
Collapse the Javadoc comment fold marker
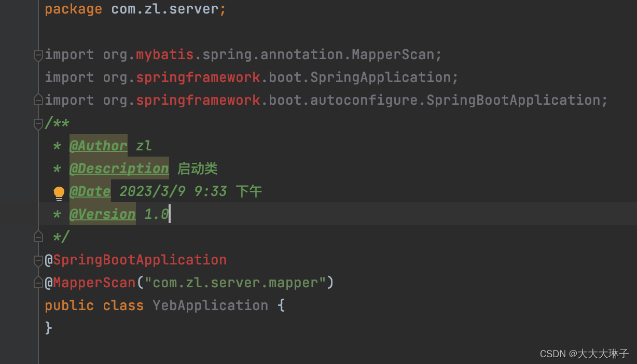(x=38, y=124)
